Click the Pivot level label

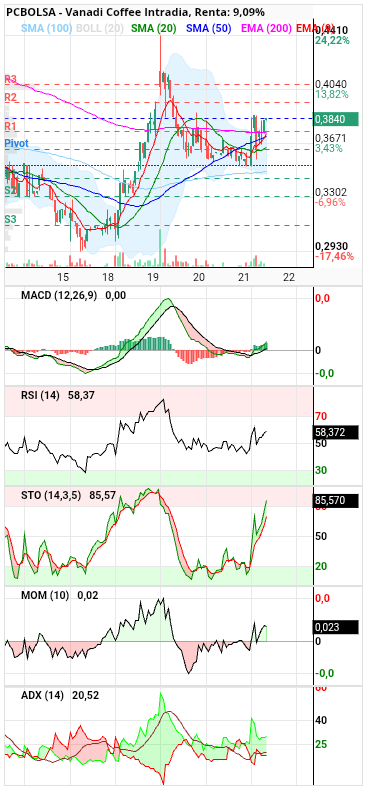[x=16, y=144]
